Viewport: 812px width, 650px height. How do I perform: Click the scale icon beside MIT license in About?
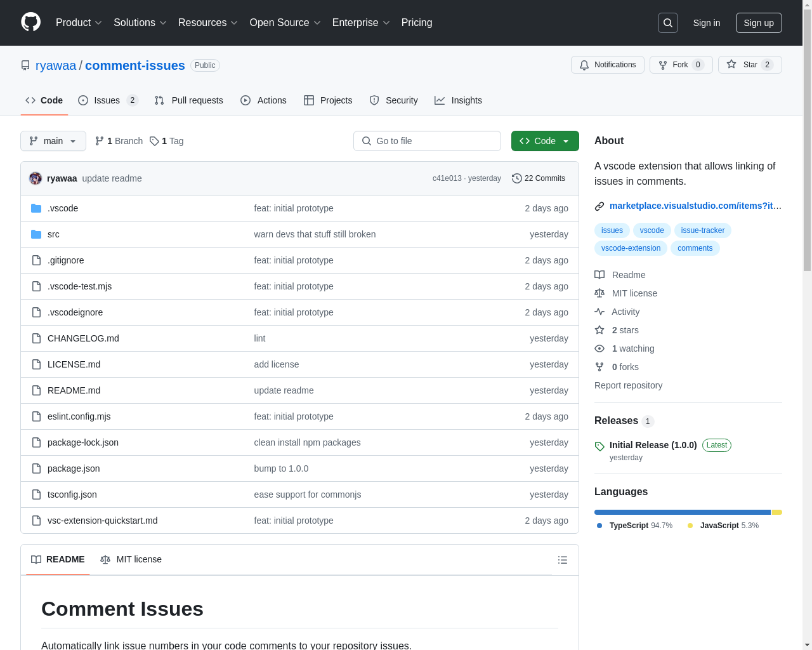pyautogui.click(x=599, y=293)
